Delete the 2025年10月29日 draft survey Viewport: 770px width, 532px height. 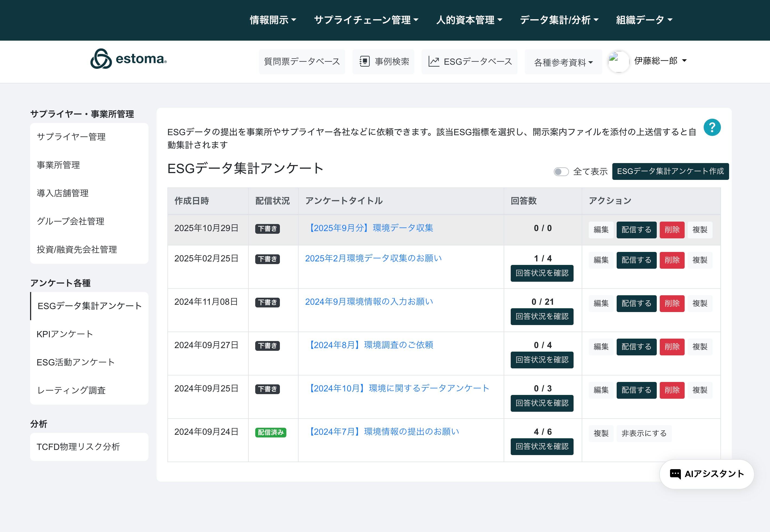(x=672, y=230)
